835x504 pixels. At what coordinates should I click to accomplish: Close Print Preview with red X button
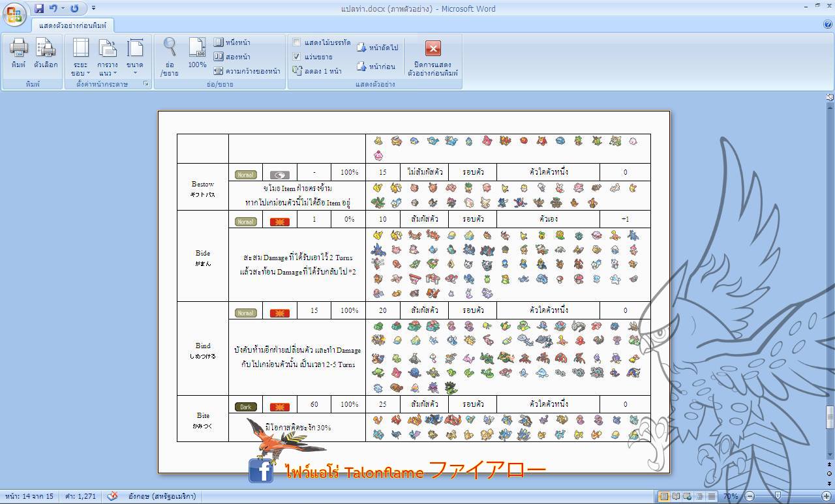click(433, 48)
